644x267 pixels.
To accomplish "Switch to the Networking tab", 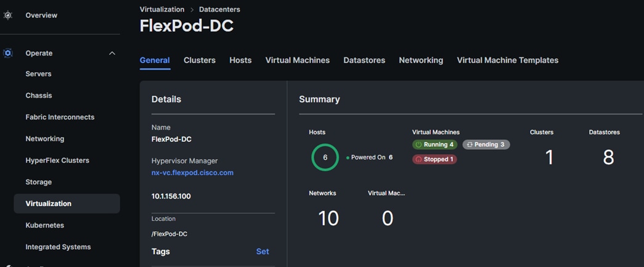I will 421,60.
